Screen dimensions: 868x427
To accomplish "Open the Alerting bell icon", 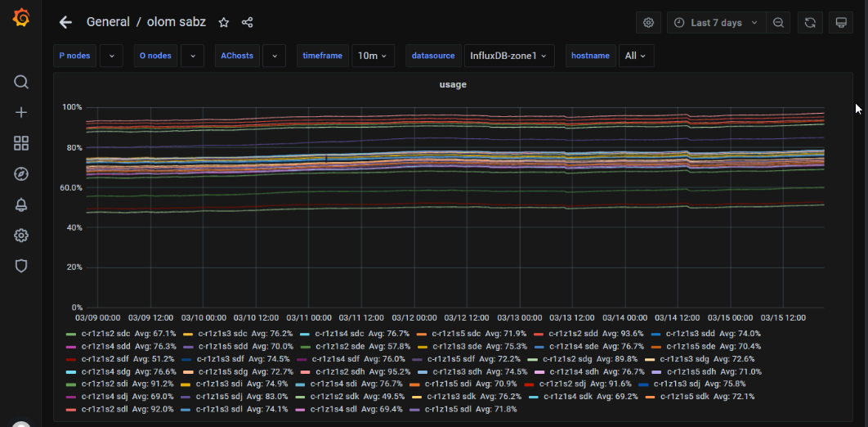I will [21, 205].
